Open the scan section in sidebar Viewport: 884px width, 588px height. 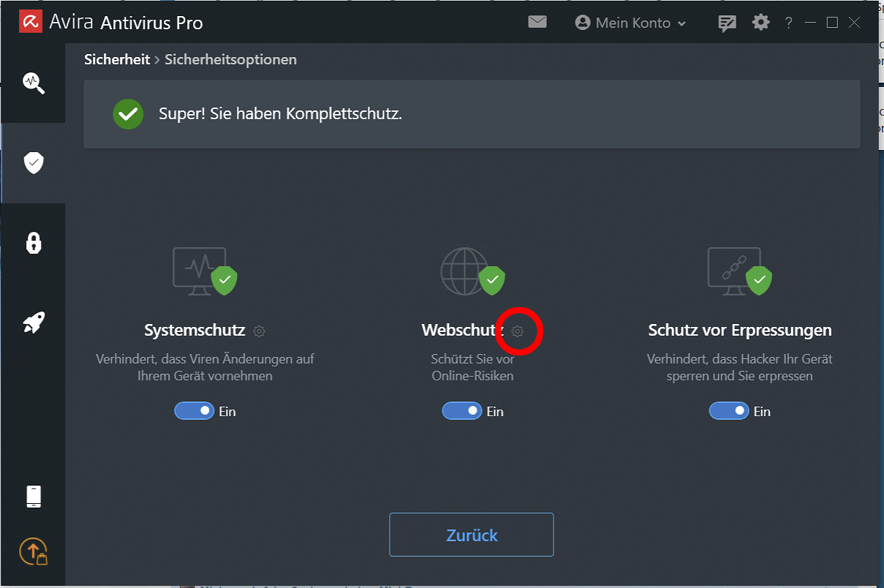click(34, 83)
